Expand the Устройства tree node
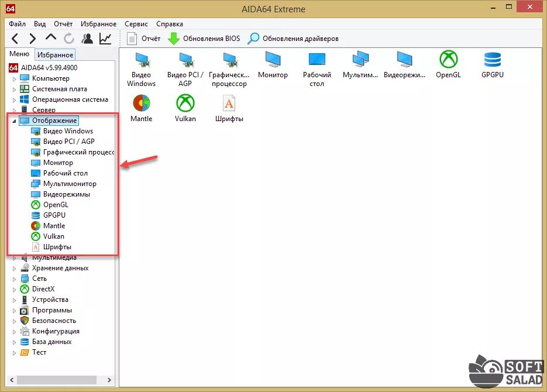 [x=14, y=300]
